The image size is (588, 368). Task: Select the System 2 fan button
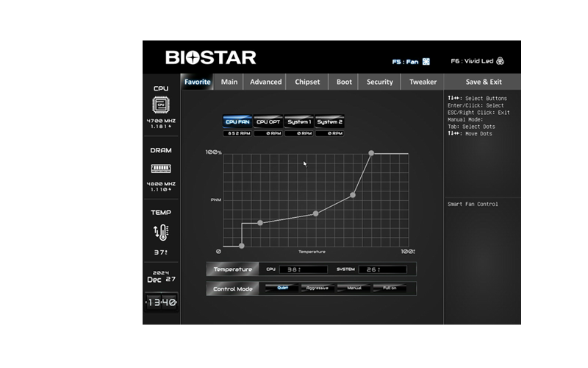tap(329, 122)
